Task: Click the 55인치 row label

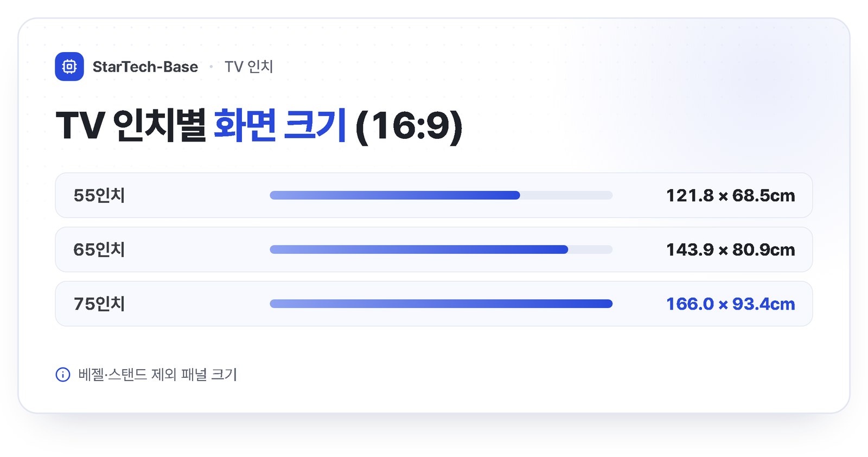Action: tap(99, 195)
